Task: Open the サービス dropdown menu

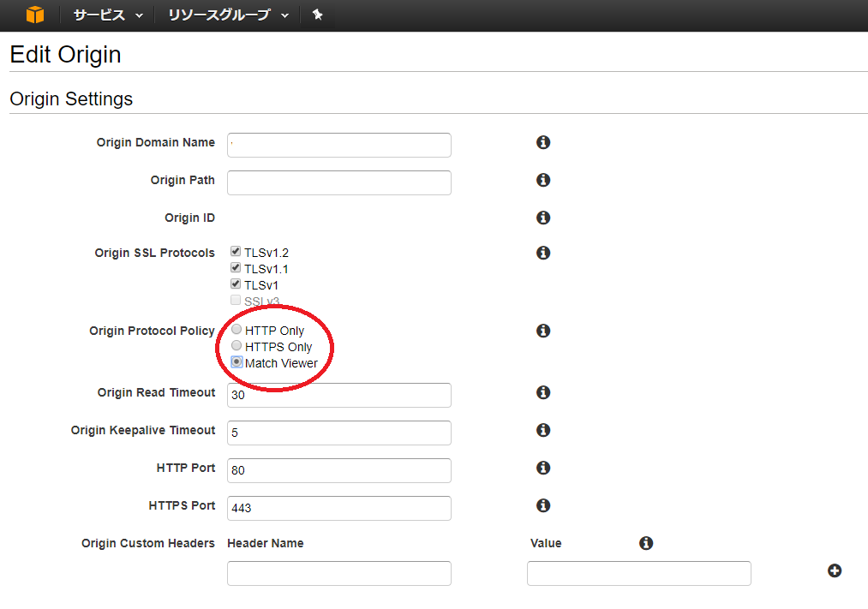Action: (x=108, y=15)
